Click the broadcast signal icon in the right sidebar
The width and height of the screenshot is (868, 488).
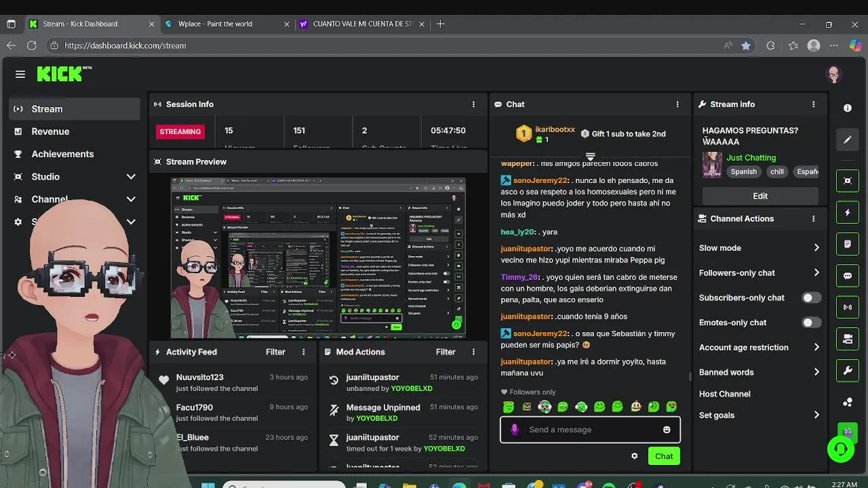848,307
